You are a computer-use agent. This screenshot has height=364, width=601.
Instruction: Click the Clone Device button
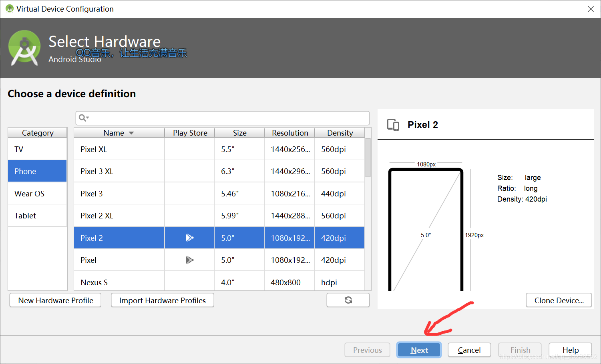(559, 300)
